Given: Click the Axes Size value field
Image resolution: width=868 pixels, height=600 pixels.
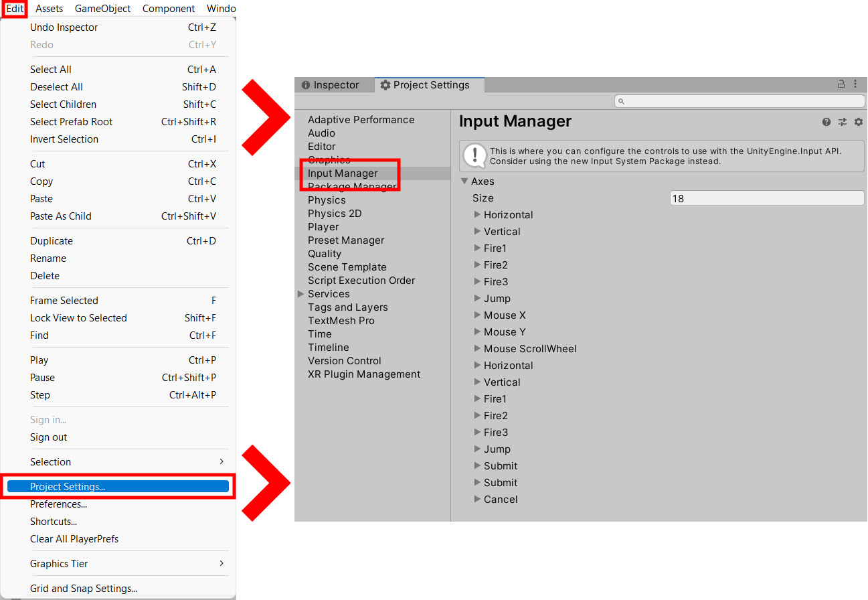Looking at the screenshot, I should click(767, 198).
